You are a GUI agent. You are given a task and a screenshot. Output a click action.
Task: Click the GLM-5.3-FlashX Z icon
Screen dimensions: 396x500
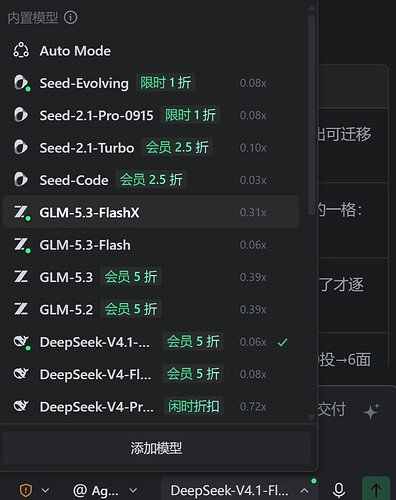(x=22, y=213)
